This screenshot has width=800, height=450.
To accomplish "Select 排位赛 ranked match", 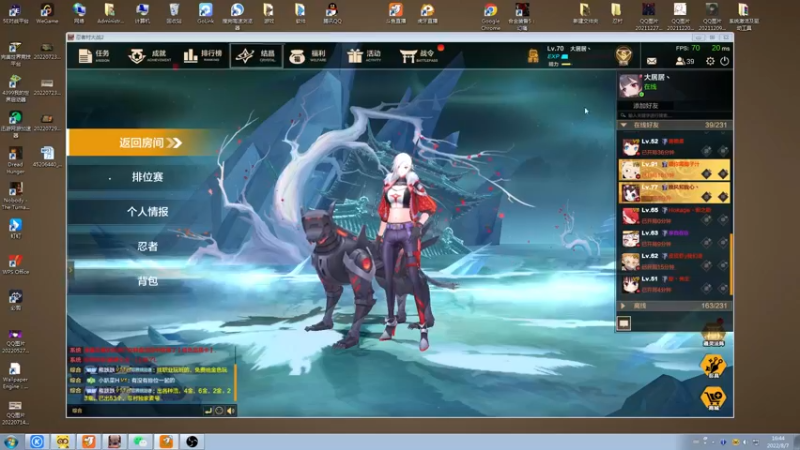I will [x=147, y=177].
